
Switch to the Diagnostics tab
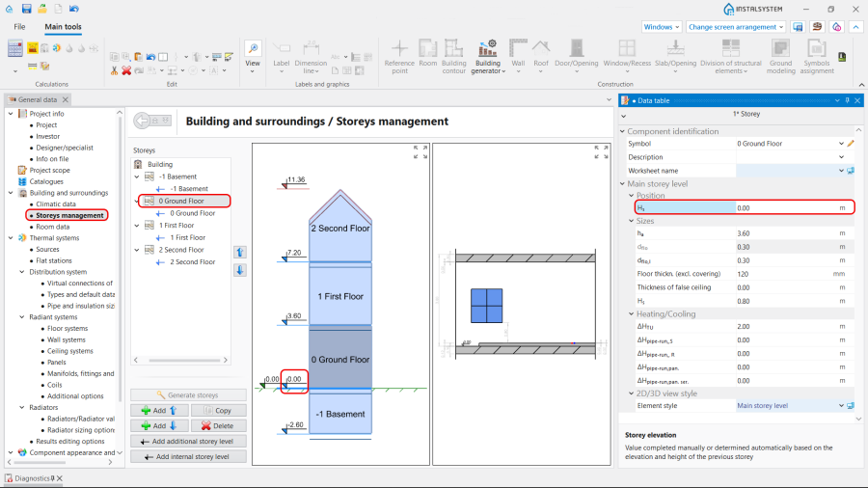point(31,478)
